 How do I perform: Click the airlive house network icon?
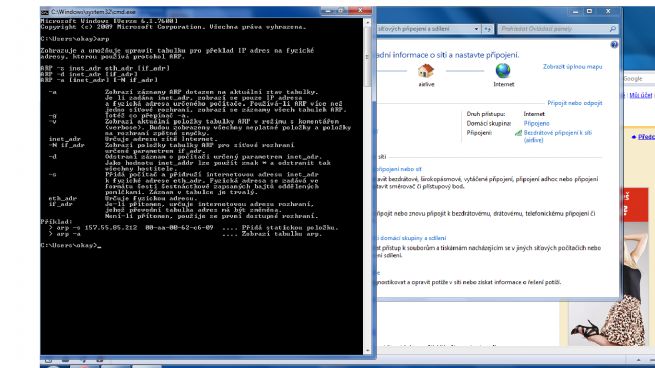point(426,71)
